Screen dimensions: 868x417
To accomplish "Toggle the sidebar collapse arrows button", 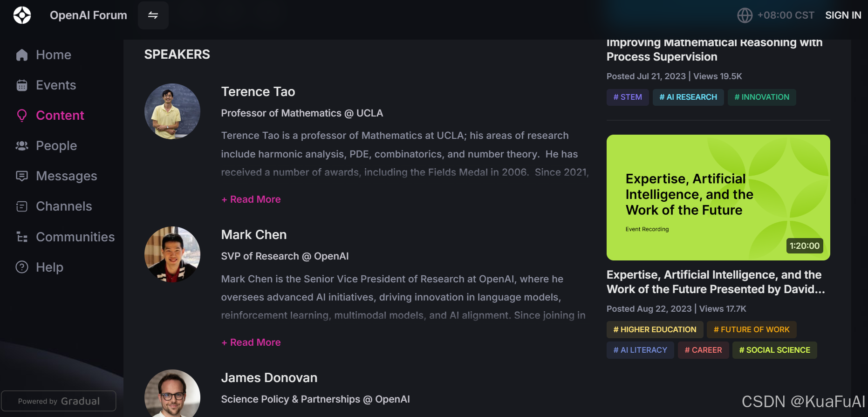I will point(153,15).
